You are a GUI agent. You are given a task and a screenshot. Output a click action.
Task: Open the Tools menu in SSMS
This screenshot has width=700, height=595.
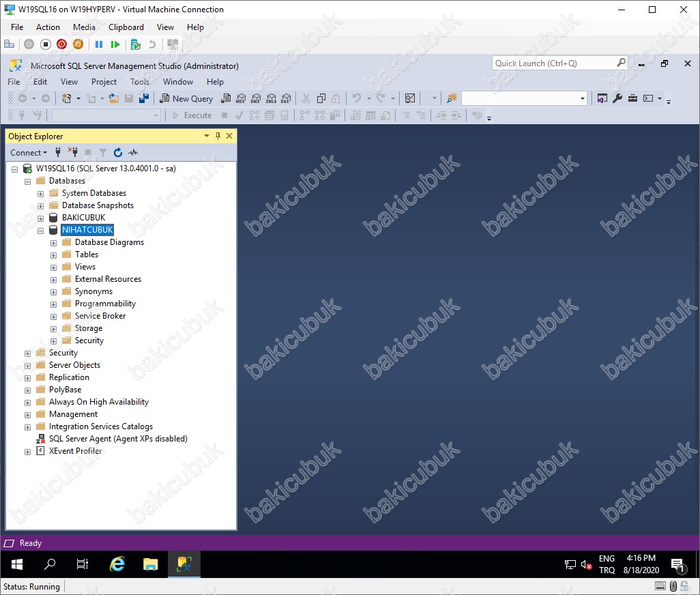click(140, 82)
